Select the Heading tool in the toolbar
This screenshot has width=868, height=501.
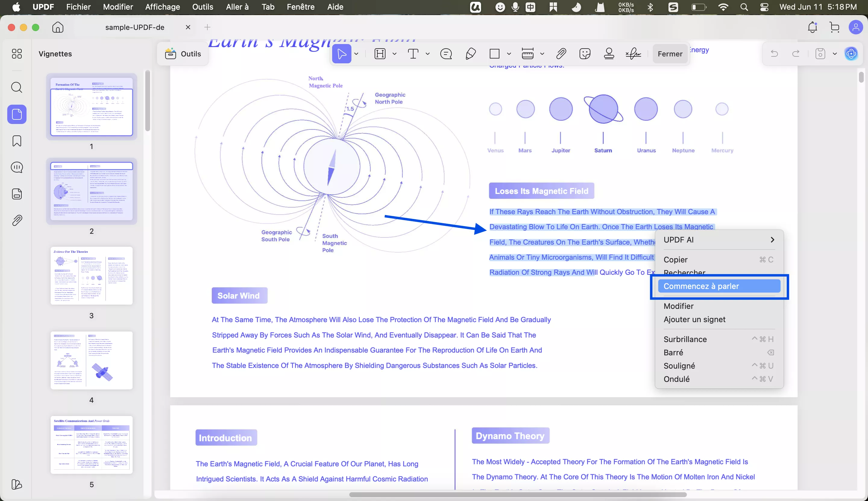pyautogui.click(x=380, y=54)
